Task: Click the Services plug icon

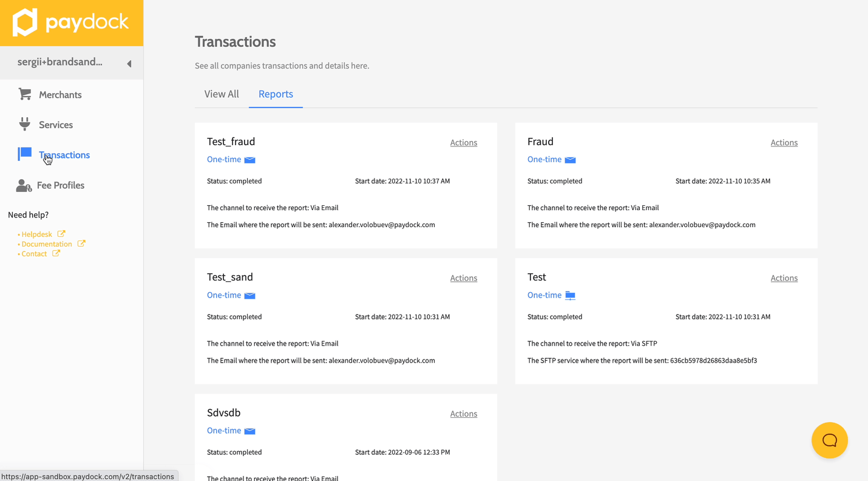Action: tap(25, 124)
